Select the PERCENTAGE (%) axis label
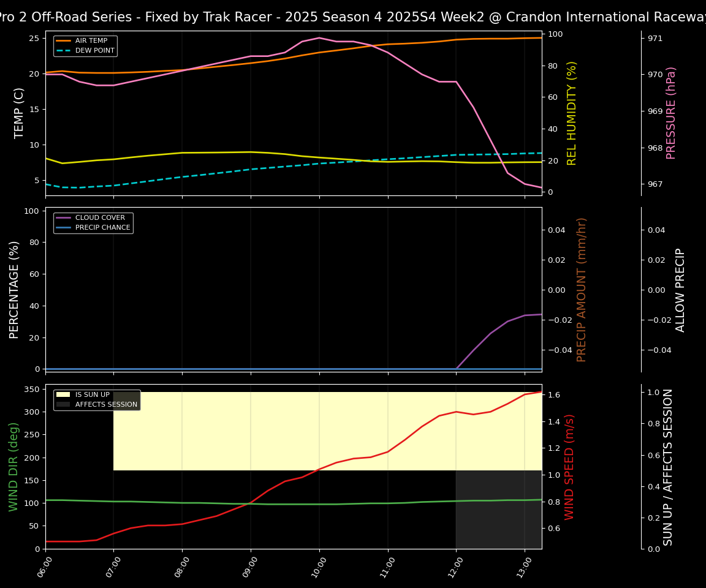This screenshot has width=706, height=588. pyautogui.click(x=15, y=289)
